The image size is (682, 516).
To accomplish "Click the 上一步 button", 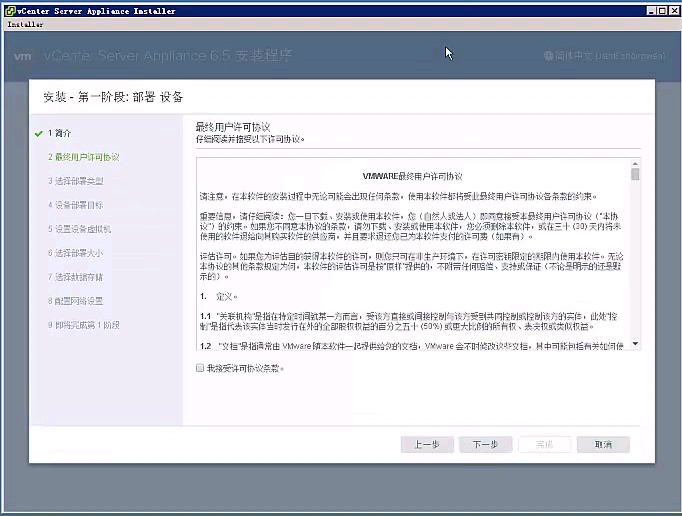I will (x=427, y=444).
